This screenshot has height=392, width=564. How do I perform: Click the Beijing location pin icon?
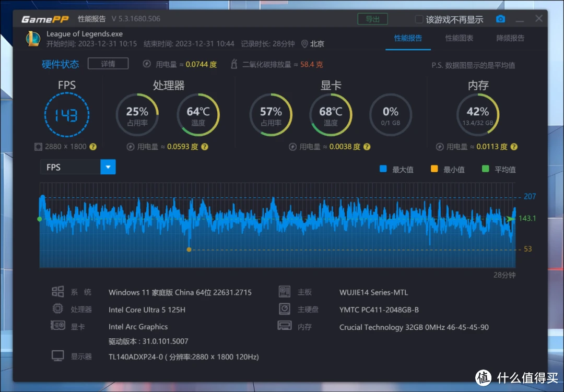[x=304, y=44]
